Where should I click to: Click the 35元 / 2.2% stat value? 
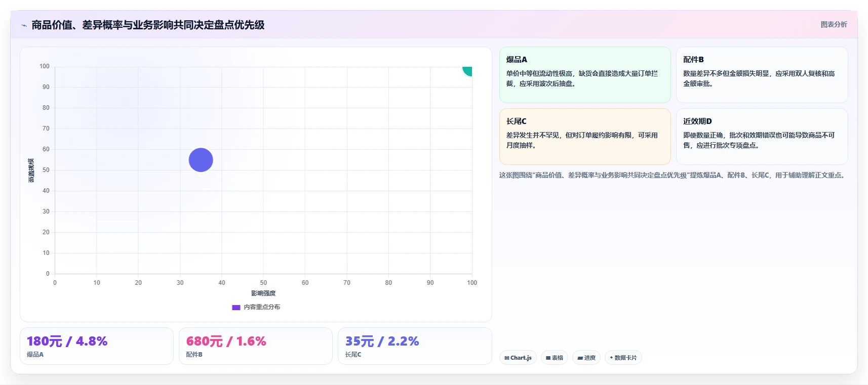point(382,341)
